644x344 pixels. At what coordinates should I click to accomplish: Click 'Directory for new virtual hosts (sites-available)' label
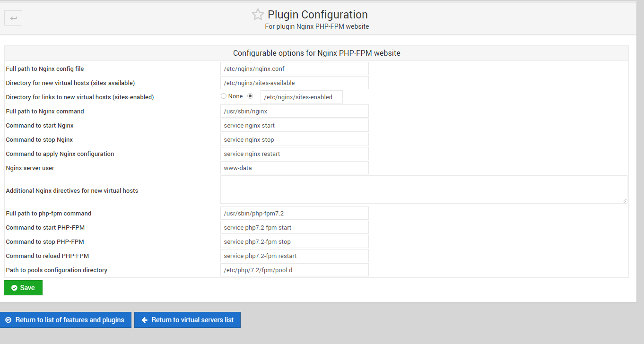(70, 83)
